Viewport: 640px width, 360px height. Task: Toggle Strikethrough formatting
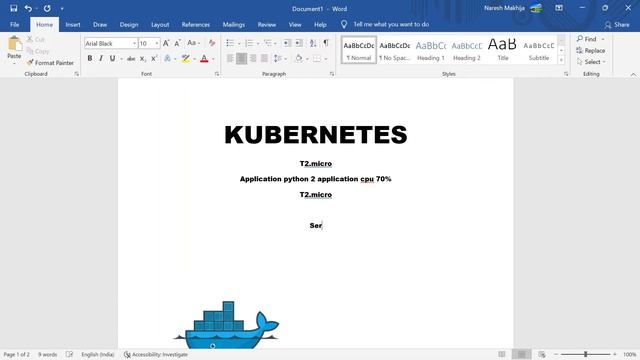131,59
